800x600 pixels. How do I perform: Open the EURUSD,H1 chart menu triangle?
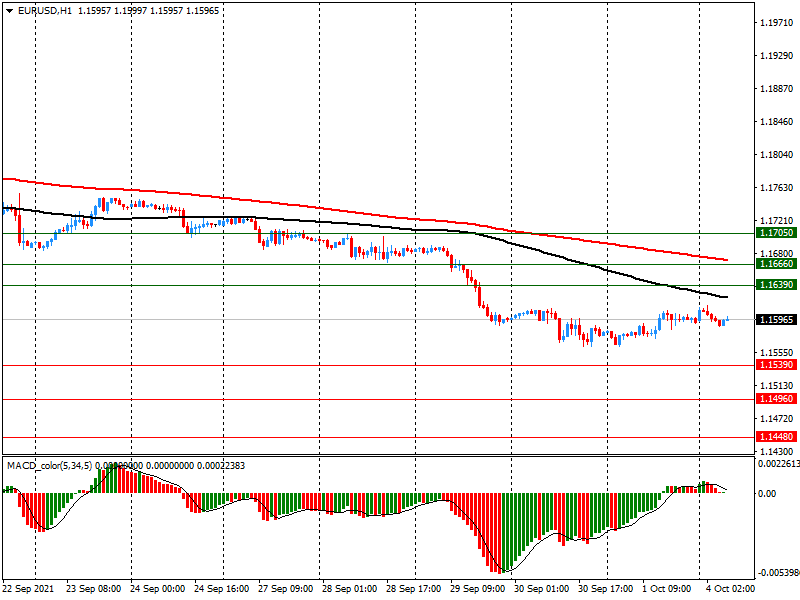click(9, 11)
